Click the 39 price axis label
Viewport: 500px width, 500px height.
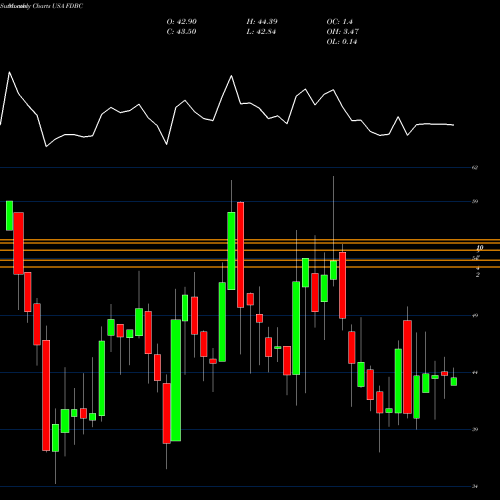pyautogui.click(x=475, y=429)
